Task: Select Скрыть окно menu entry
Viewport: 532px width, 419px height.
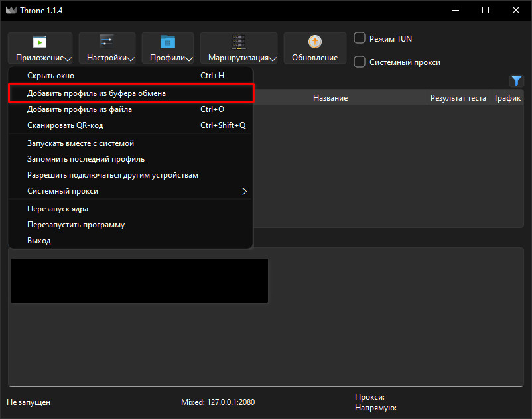Action: pyautogui.click(x=130, y=76)
